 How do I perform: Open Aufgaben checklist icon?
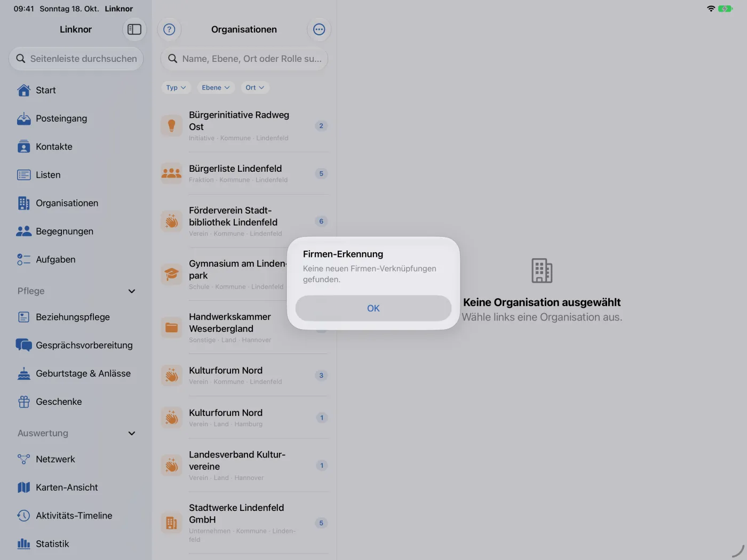pyautogui.click(x=24, y=260)
